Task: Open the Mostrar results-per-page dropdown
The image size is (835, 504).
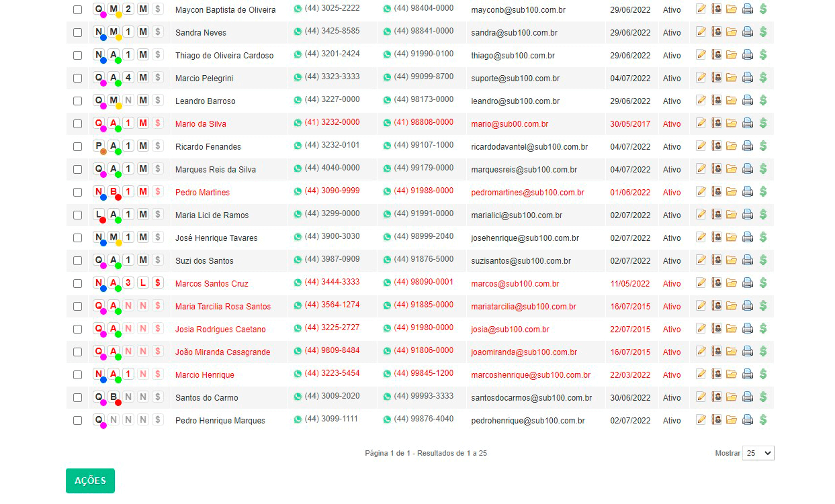Action: [758, 453]
